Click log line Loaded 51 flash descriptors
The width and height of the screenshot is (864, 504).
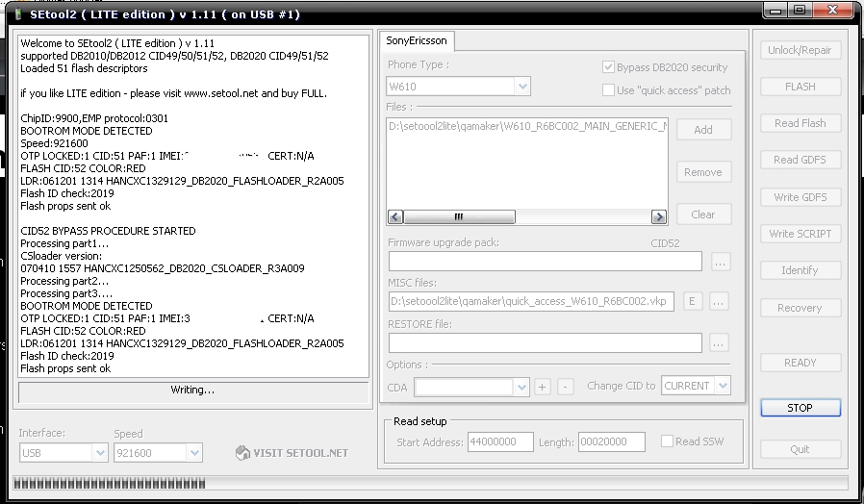pos(84,68)
